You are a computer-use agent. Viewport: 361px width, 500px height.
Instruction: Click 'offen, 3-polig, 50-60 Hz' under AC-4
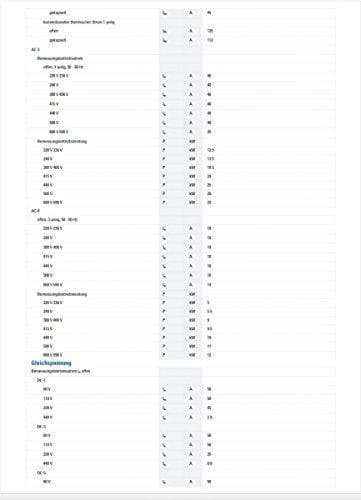[57, 219]
